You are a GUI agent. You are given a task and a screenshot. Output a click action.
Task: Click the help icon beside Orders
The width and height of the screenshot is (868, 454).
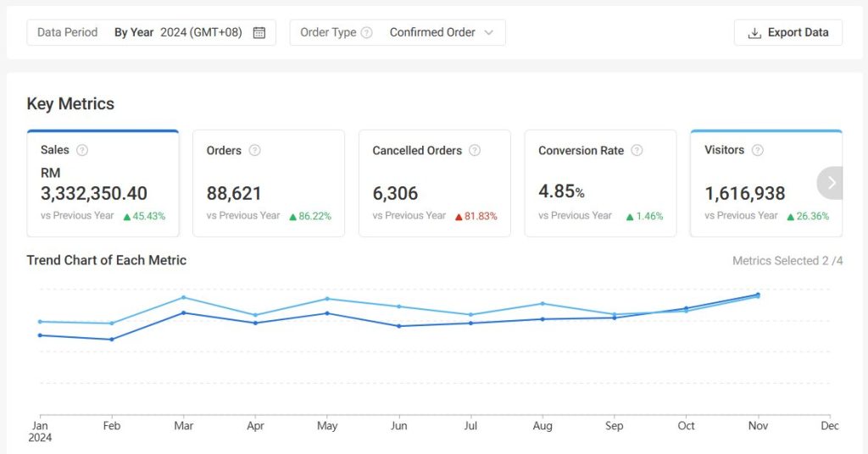254,151
